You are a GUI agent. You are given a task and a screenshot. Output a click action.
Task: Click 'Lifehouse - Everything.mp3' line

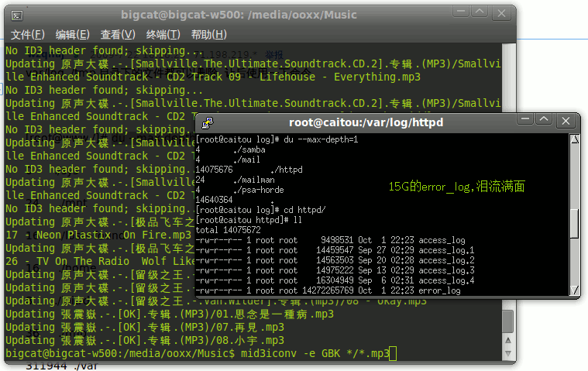[213, 77]
